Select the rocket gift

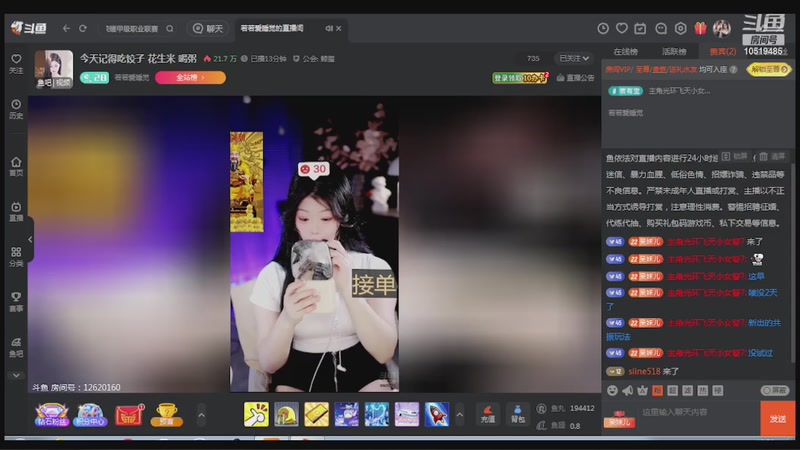(x=437, y=414)
